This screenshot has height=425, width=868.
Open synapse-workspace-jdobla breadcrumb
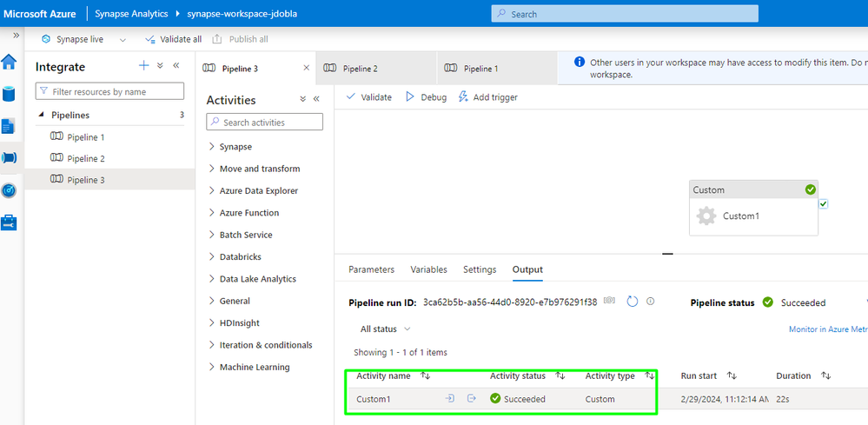point(242,14)
